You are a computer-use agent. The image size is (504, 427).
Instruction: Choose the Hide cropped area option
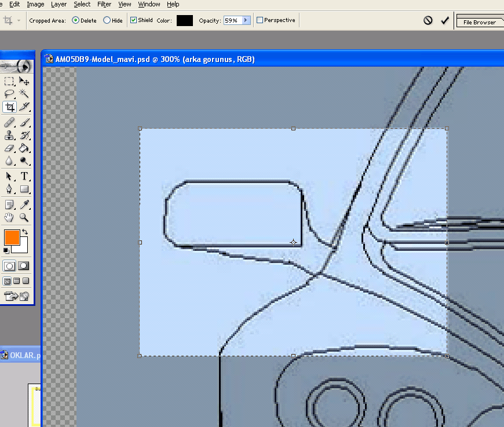pyautogui.click(x=107, y=20)
